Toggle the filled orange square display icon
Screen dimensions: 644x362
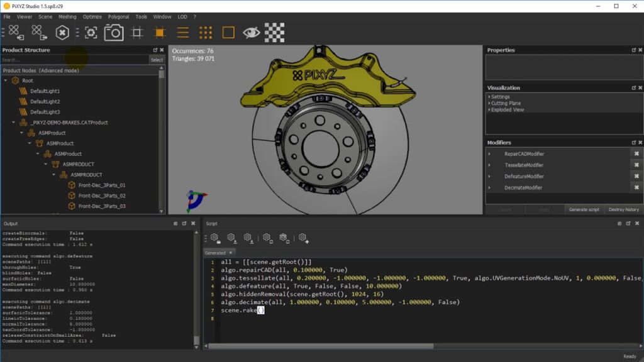[x=160, y=33]
